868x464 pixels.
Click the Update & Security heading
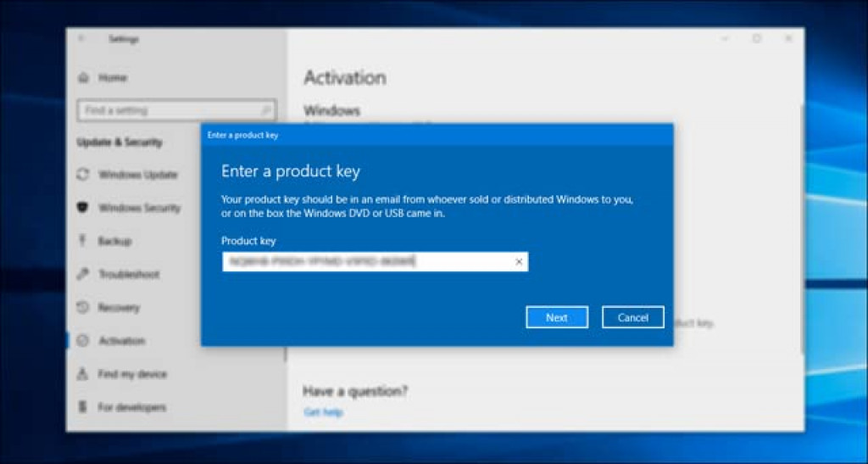tap(120, 143)
